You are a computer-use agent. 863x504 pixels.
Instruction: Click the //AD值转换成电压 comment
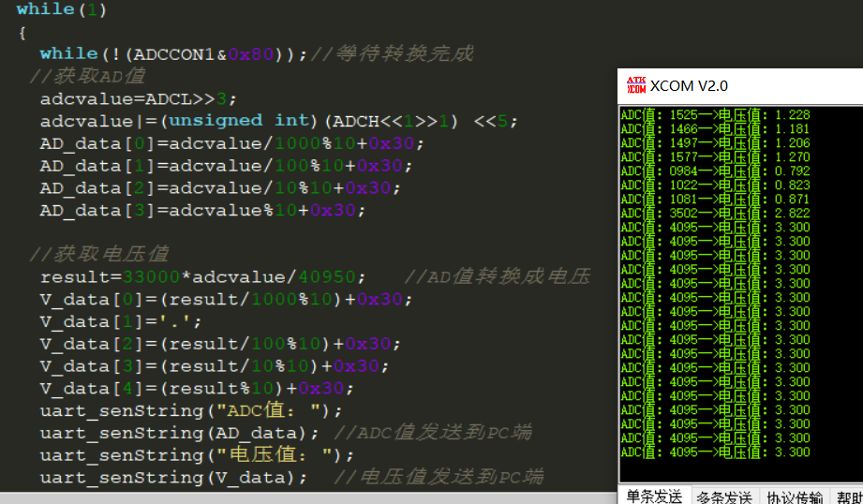497,276
